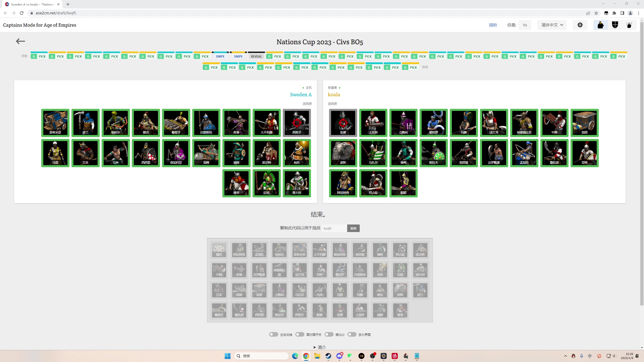Click the REVEAL step in draft timeline
Viewport: 644px width, 362px height.
pos(256,56)
